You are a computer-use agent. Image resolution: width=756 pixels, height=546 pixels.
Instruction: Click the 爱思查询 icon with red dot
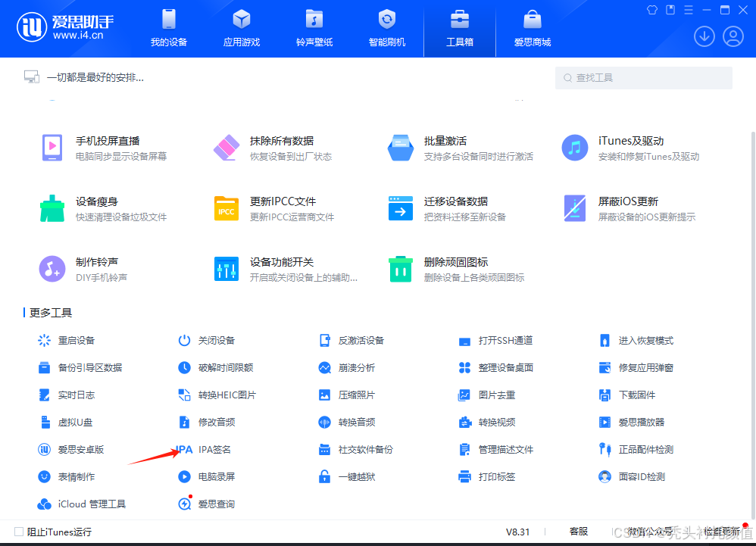pyautogui.click(x=184, y=504)
